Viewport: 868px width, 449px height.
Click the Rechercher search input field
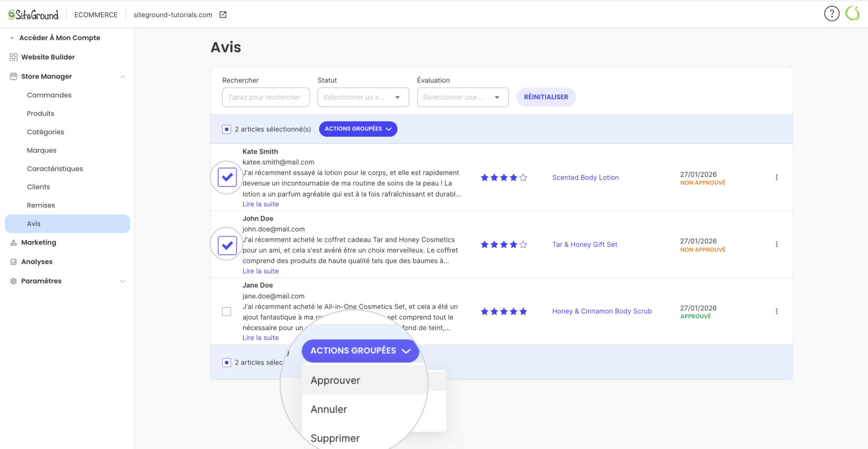click(x=266, y=97)
